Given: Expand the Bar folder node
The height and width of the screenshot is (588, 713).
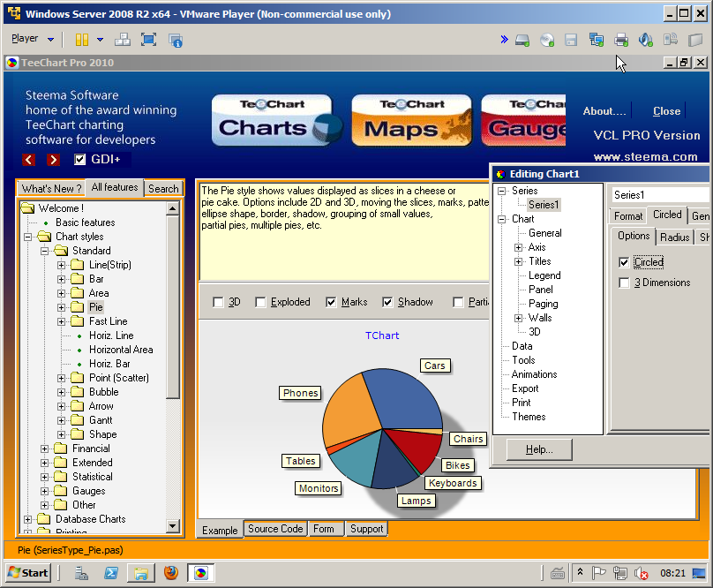Looking at the screenshot, I should tap(62, 279).
